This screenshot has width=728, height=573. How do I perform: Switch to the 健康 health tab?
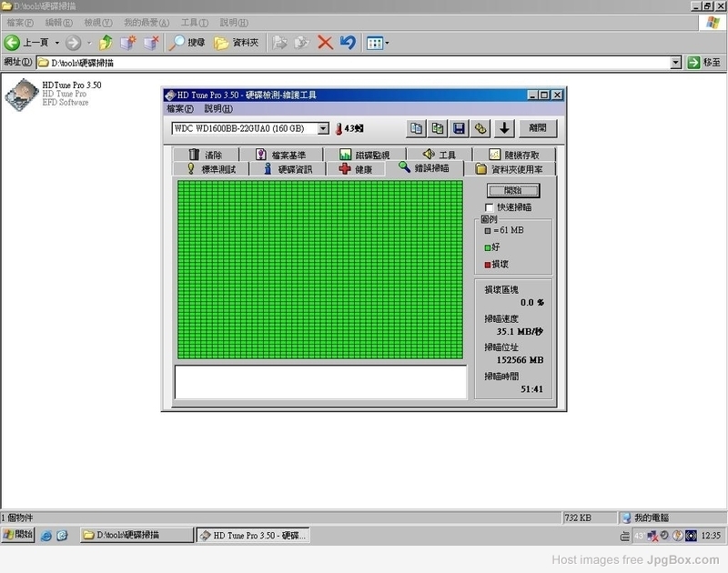[355, 169]
